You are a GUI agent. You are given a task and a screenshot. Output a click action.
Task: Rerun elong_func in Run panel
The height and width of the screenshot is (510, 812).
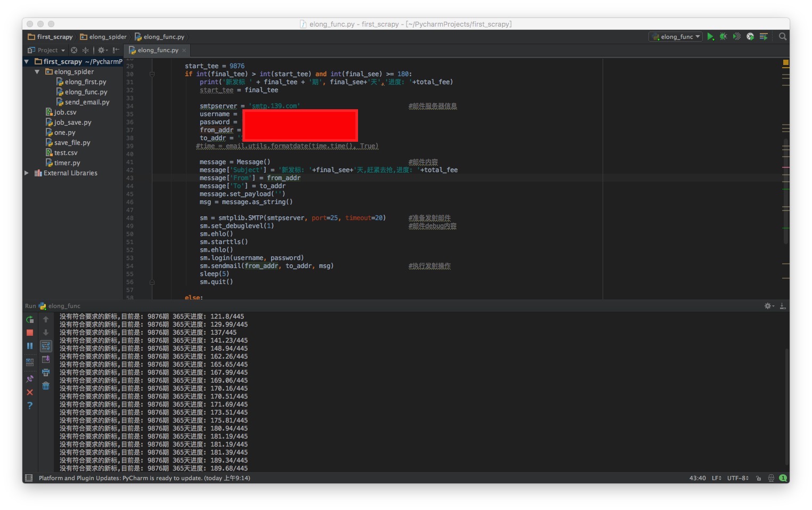point(30,320)
